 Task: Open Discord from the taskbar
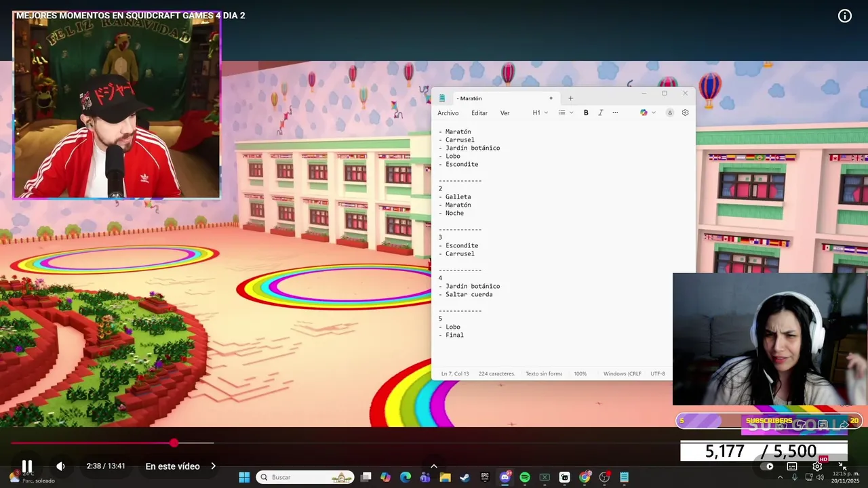point(505,477)
